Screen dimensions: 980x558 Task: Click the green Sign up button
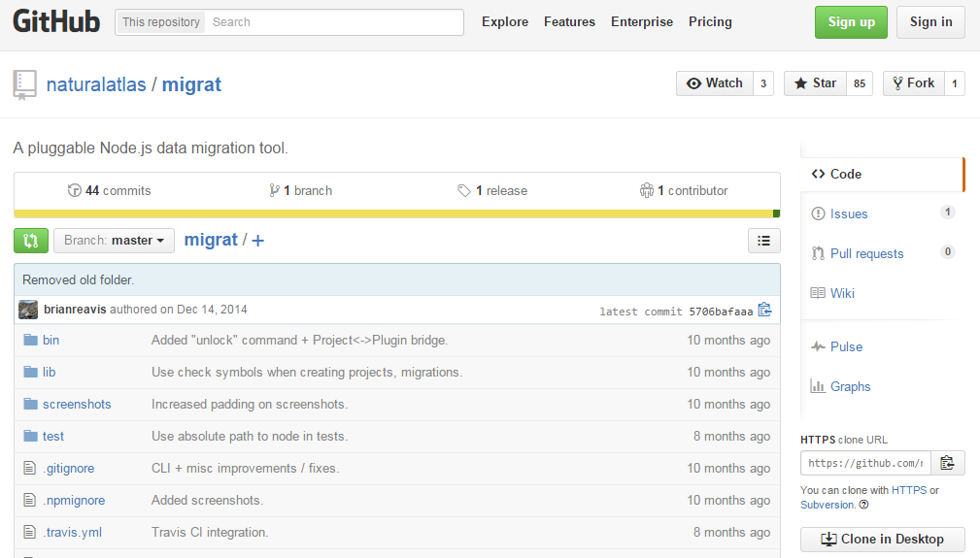(851, 22)
